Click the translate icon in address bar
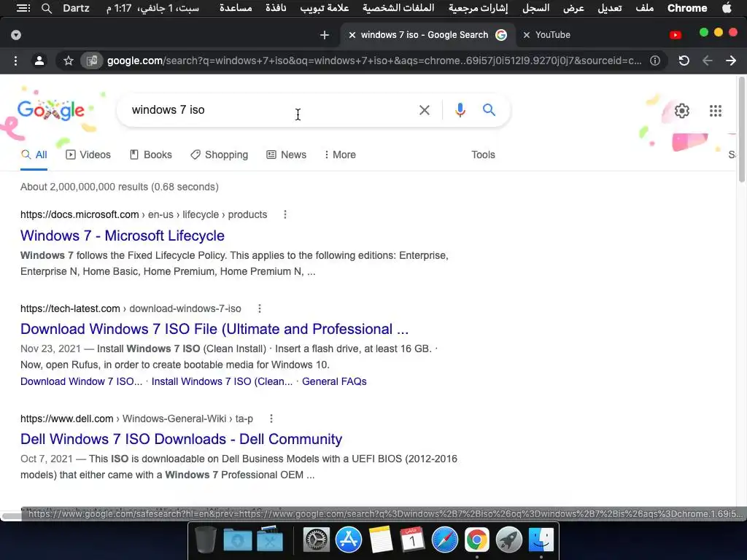This screenshot has width=747, height=560. [x=91, y=61]
